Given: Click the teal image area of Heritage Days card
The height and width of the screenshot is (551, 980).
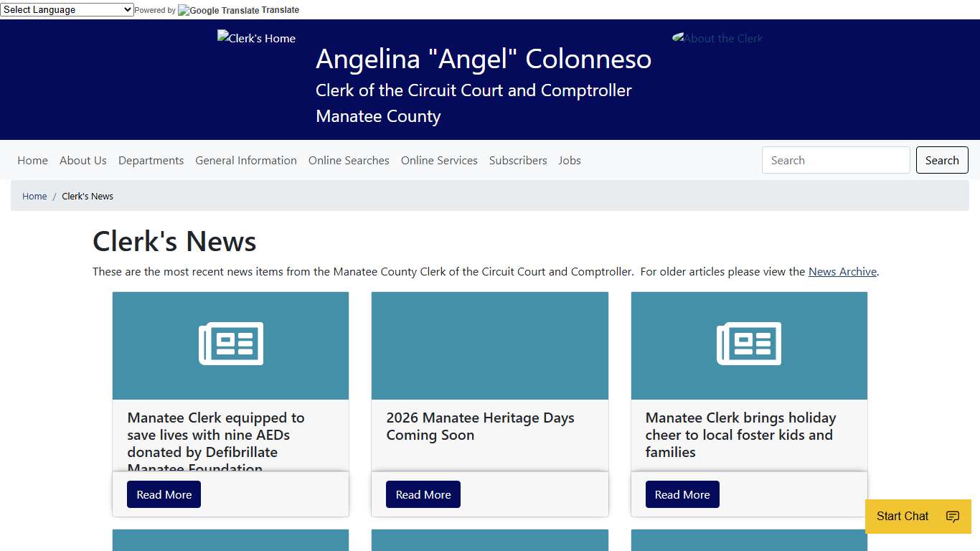Looking at the screenshot, I should pyautogui.click(x=490, y=344).
